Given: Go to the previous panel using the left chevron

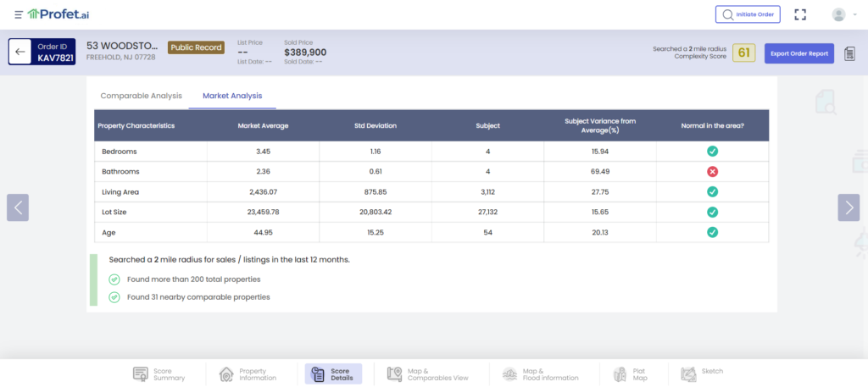Looking at the screenshot, I should [x=18, y=207].
